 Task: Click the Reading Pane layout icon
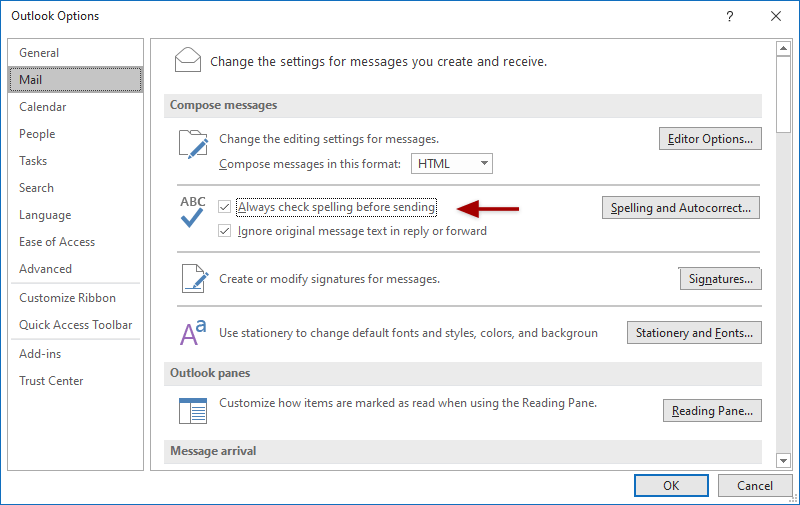[x=192, y=409]
